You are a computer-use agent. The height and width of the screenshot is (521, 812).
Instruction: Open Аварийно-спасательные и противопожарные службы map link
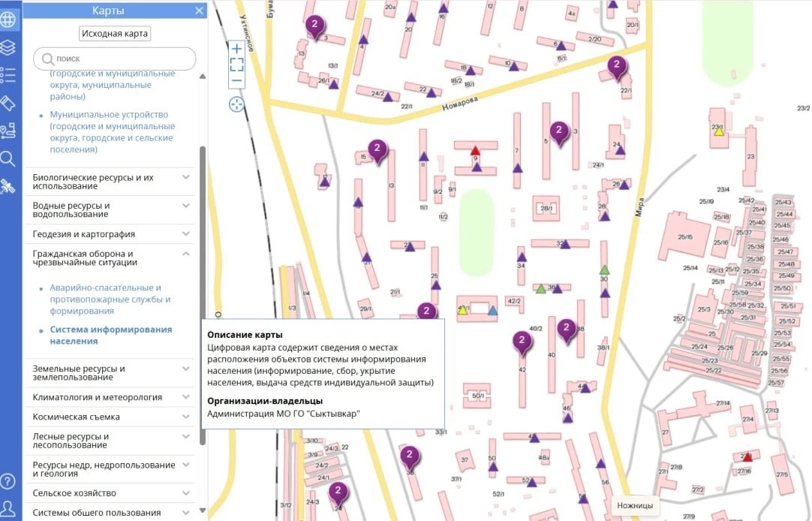[110, 300]
